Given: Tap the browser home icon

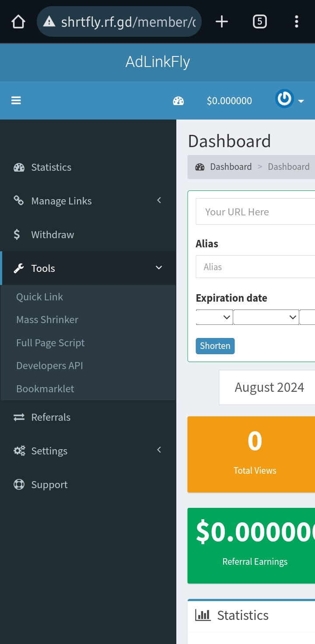Looking at the screenshot, I should 18,21.
